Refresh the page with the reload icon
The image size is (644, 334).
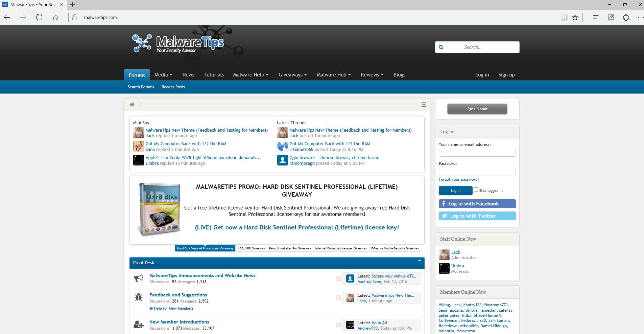click(39, 18)
